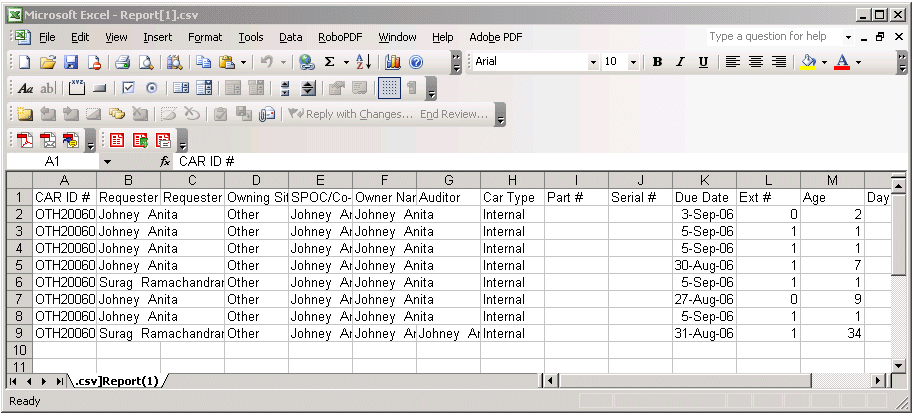Sort ascending A to Z
This screenshot has width=912, height=414.
364,62
